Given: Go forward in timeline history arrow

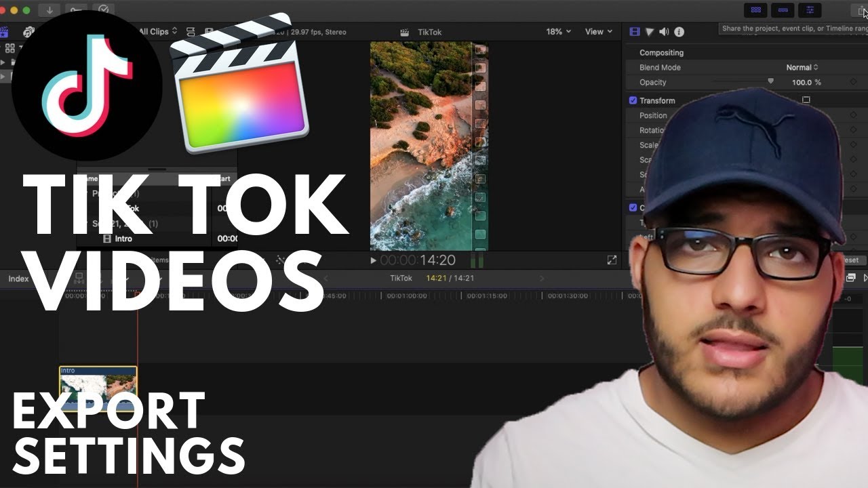Looking at the screenshot, I should tap(542, 278).
